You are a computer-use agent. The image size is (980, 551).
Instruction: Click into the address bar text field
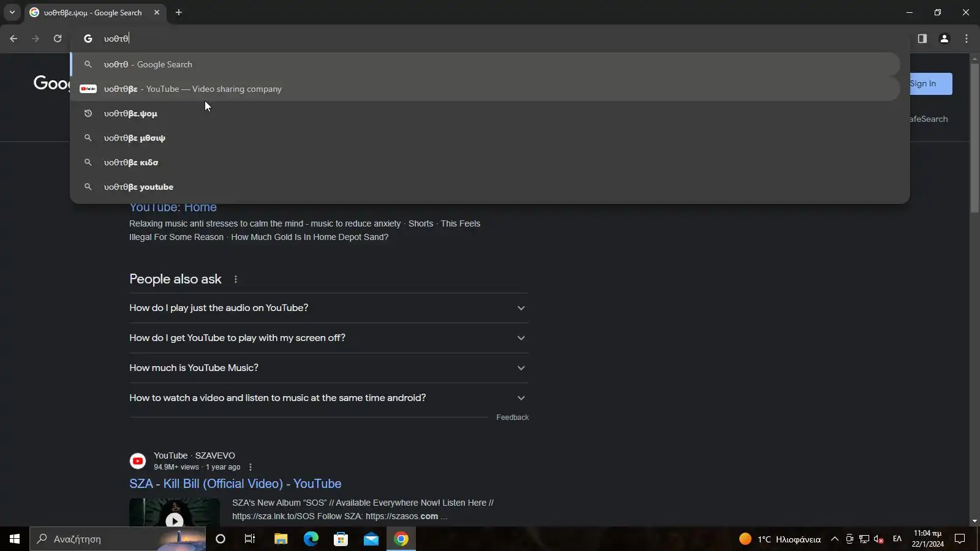[x=490, y=39]
